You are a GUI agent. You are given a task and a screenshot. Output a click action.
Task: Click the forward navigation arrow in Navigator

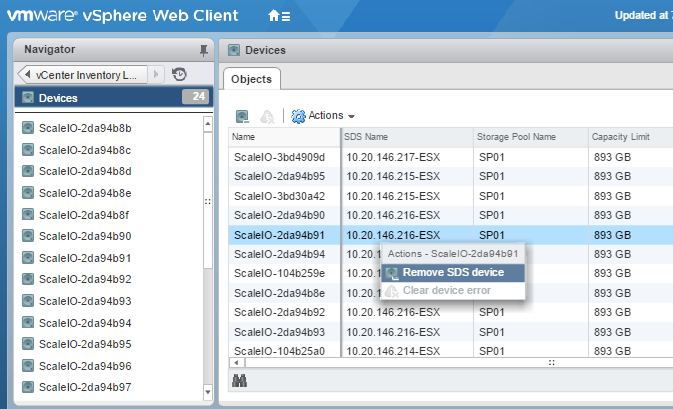(x=157, y=74)
